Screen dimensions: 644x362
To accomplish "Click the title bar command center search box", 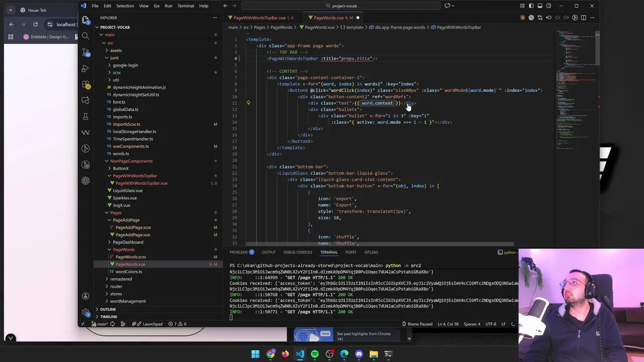I will tap(341, 6).
